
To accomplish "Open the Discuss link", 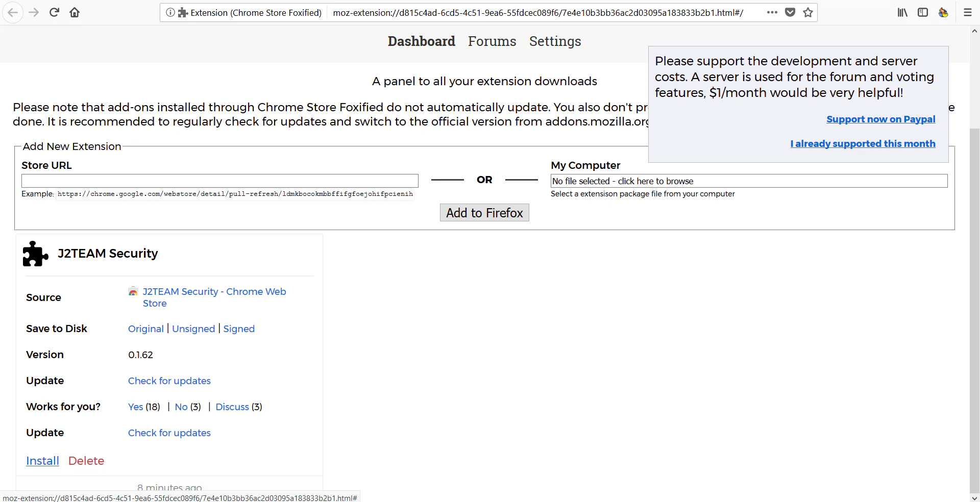I will pyautogui.click(x=232, y=407).
